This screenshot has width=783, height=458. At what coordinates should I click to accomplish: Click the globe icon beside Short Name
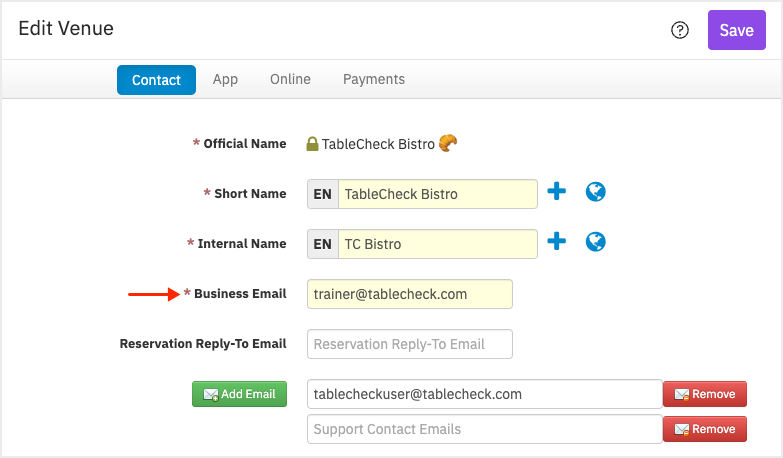pyautogui.click(x=595, y=192)
